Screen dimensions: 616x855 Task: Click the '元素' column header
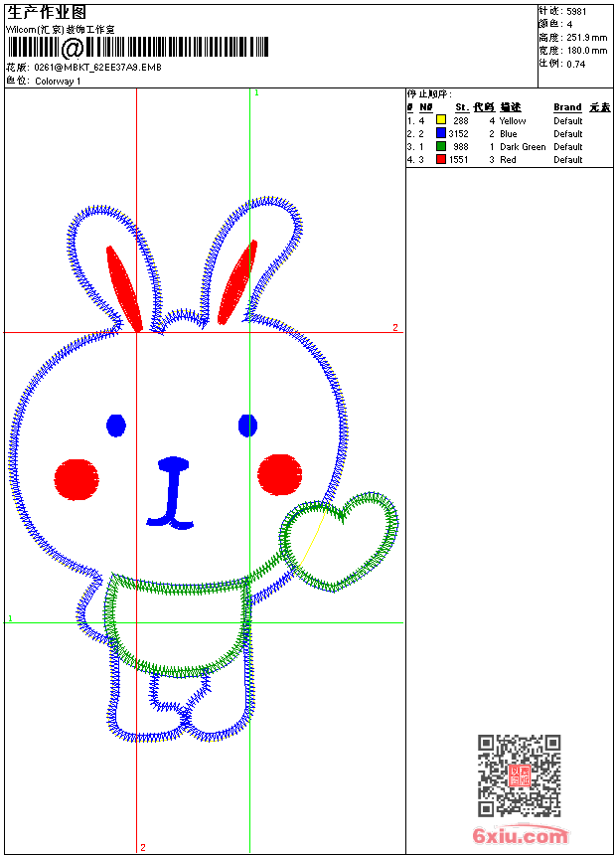click(600, 107)
